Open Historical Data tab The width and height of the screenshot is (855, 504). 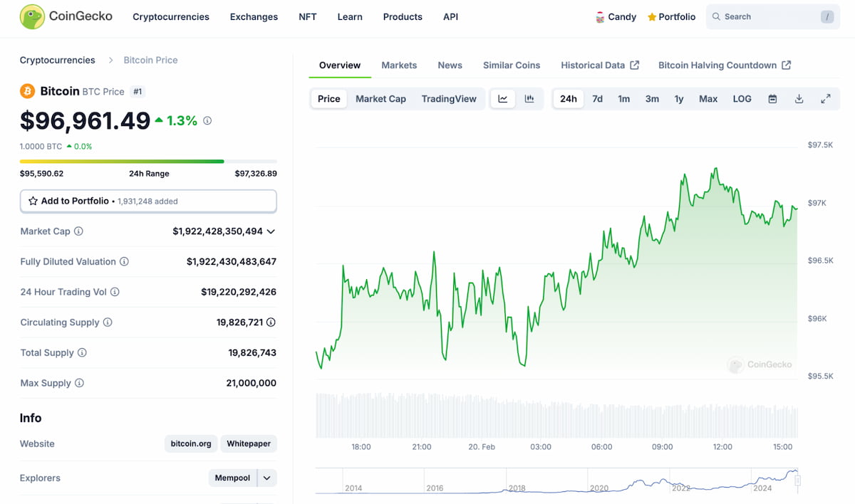point(600,65)
